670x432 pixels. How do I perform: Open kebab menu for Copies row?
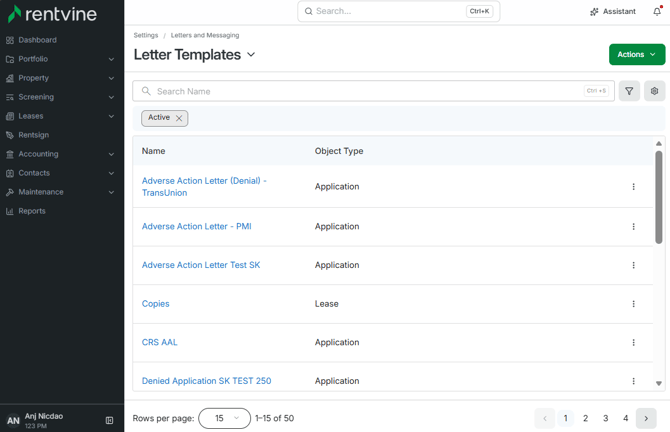click(x=633, y=304)
